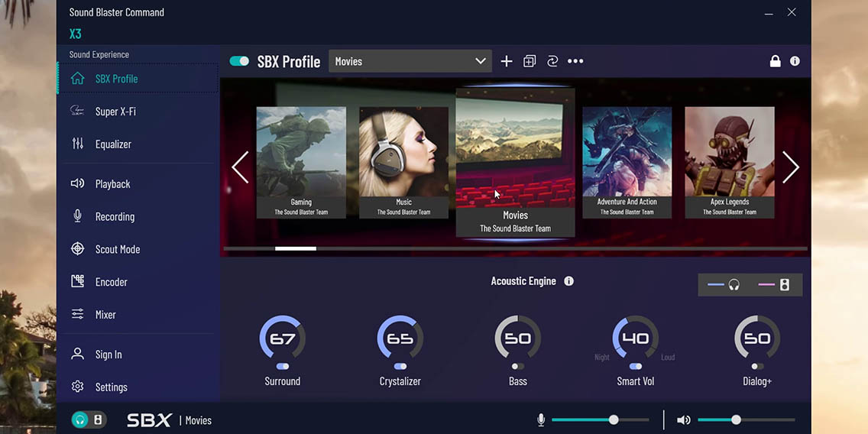
Task: Open Settings label in sidebar
Action: click(112, 387)
